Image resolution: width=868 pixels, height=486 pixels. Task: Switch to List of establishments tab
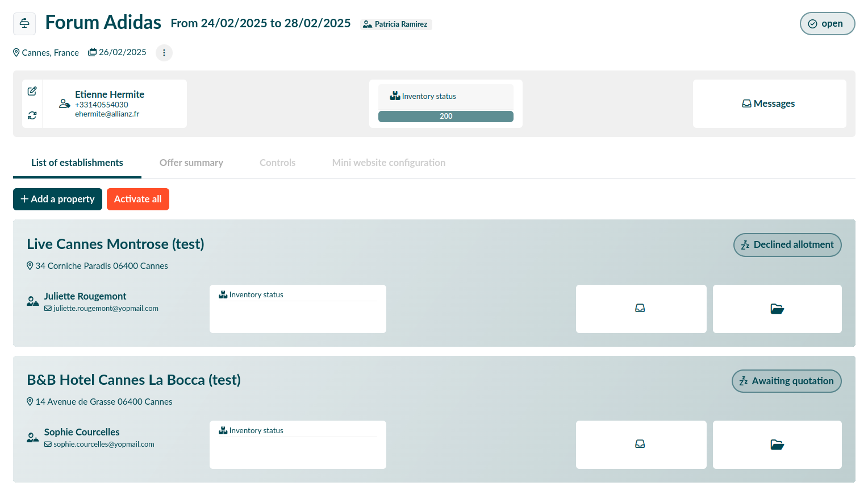tap(77, 163)
